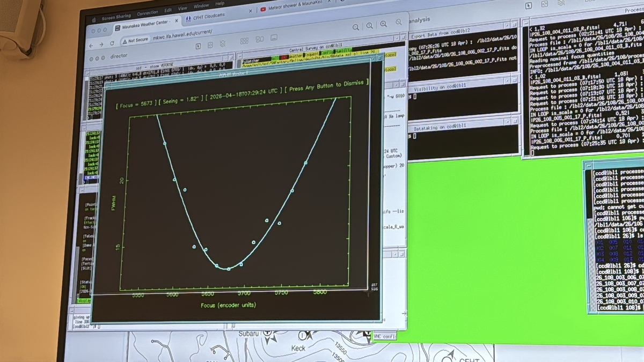This screenshot has height=362, width=644.
Task: Click the top-right cursor icon in outer toolbar
Action: (x=529, y=5)
